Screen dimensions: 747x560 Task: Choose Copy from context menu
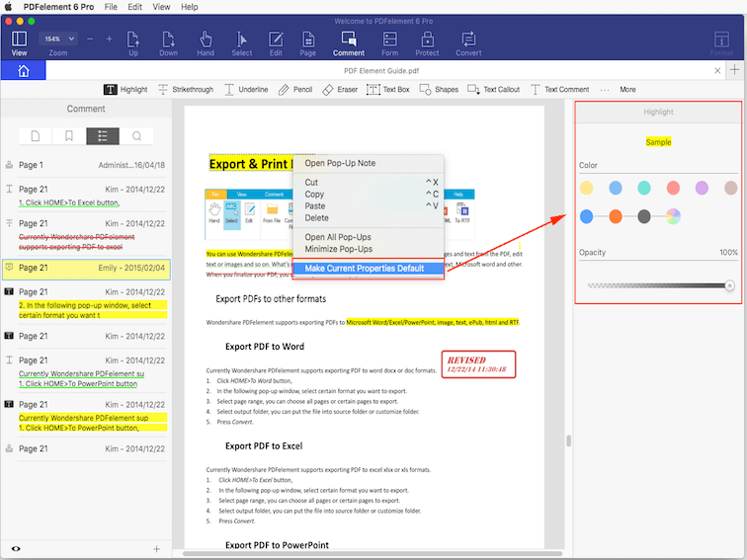pyautogui.click(x=369, y=195)
